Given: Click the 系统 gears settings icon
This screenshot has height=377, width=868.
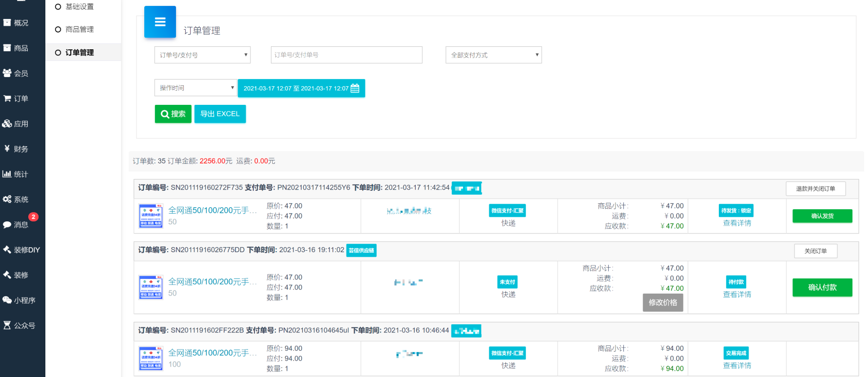Looking at the screenshot, I should tap(7, 199).
